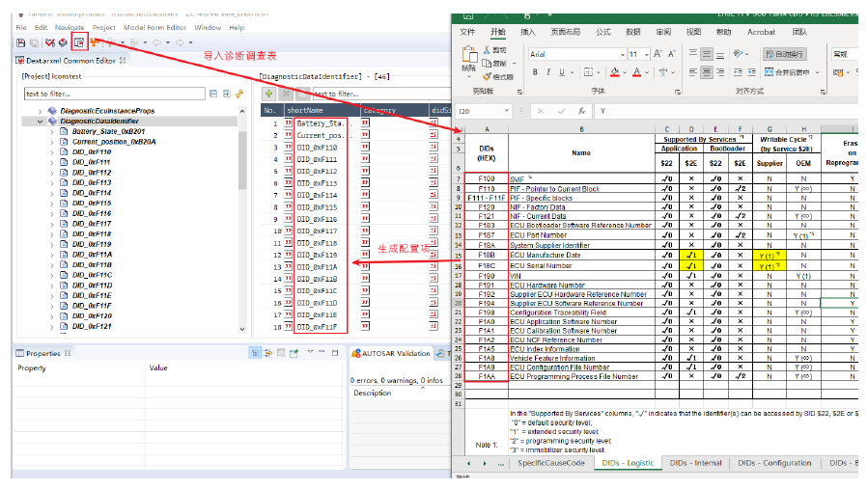Image resolution: width=868 pixels, height=490 pixels.
Task: Open the Excel 插入 ribbon tab
Action: coord(527,32)
